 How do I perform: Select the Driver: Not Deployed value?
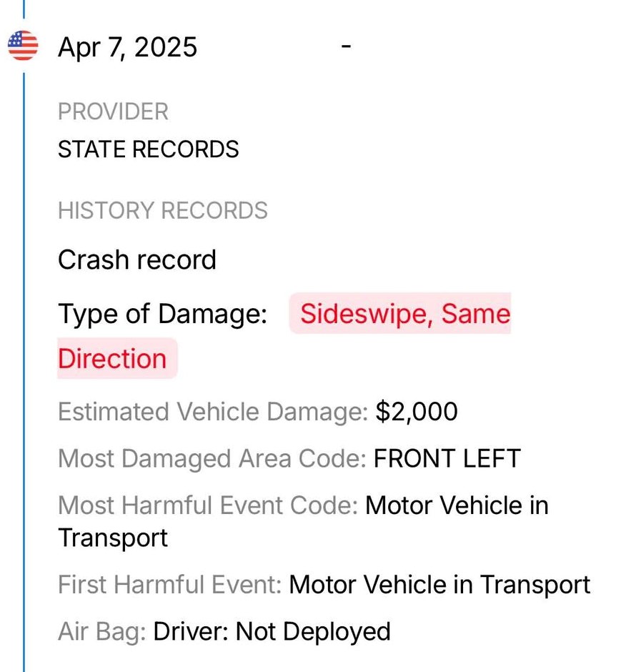[x=272, y=632]
